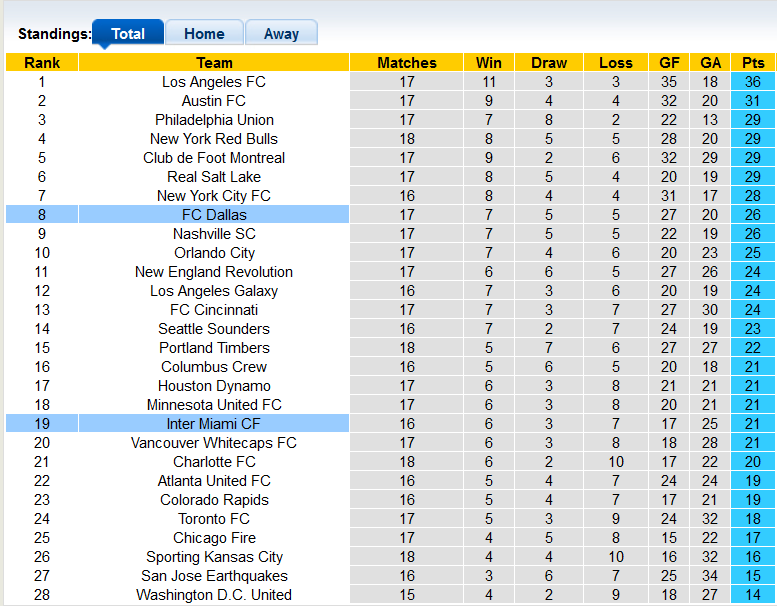
Task: Click the Rank column header
Action: coord(42,62)
